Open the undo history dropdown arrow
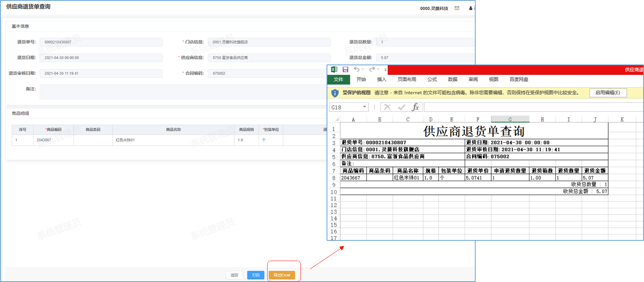 (x=363, y=70)
